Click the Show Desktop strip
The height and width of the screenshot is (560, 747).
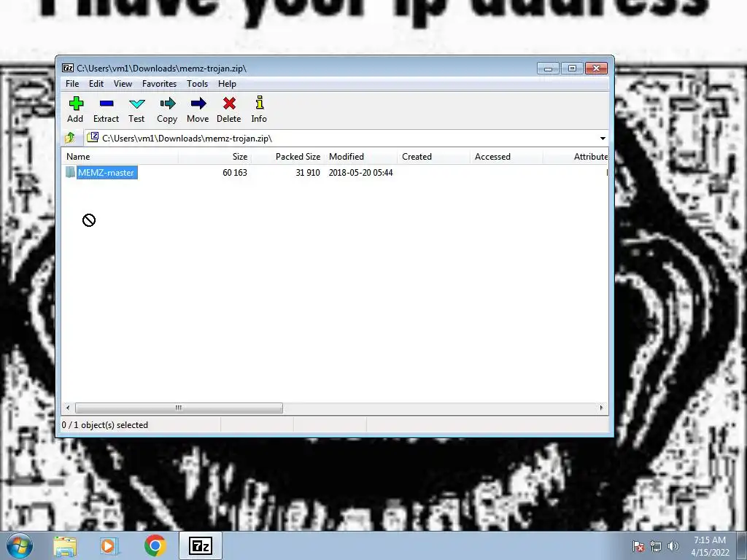(x=742, y=546)
